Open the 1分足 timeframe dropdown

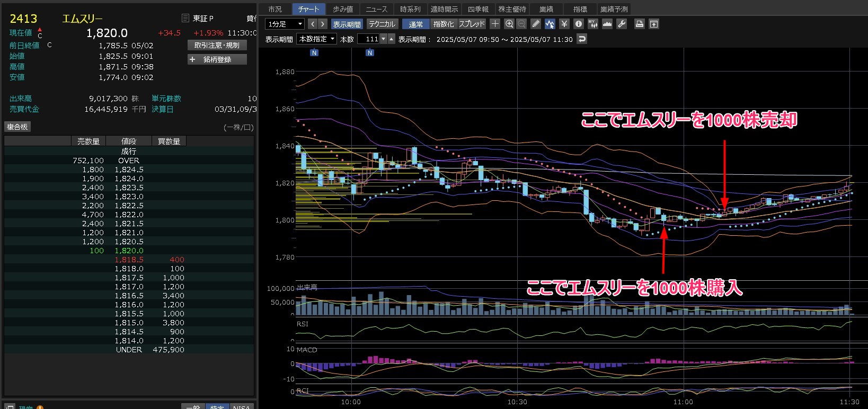pyautogui.click(x=285, y=24)
